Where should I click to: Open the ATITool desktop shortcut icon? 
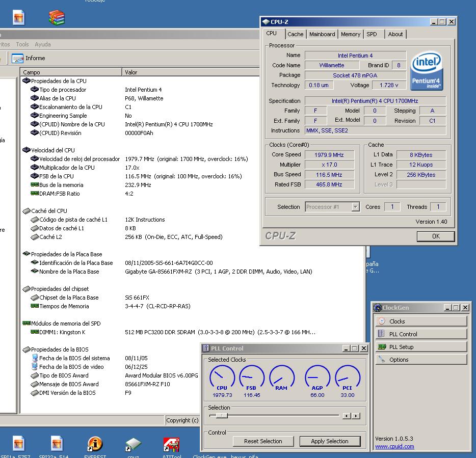pos(172,445)
